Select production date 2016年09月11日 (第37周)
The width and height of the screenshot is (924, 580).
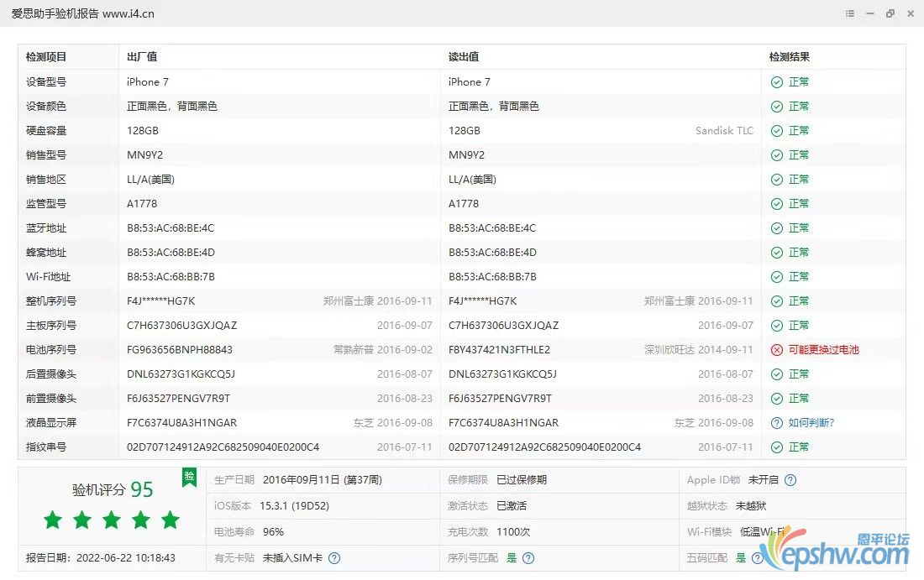click(323, 480)
